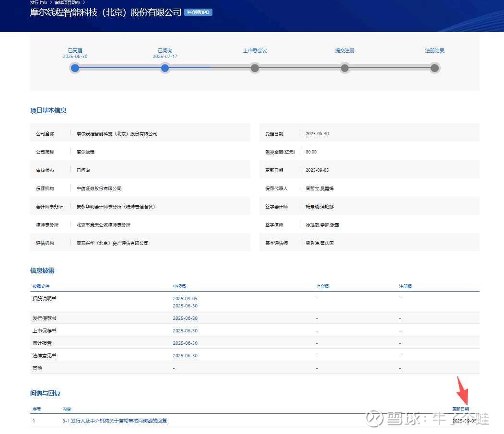
Task: Click the 公司全称 value 摩尔线程智能科技（北京）股份有限公司
Action: click(x=117, y=134)
